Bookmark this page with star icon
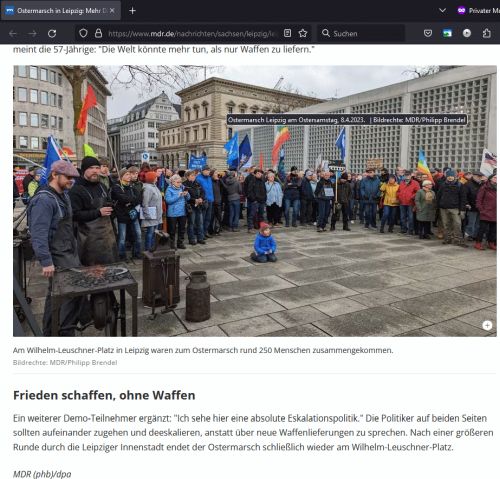This screenshot has width=500, height=479. (x=303, y=33)
